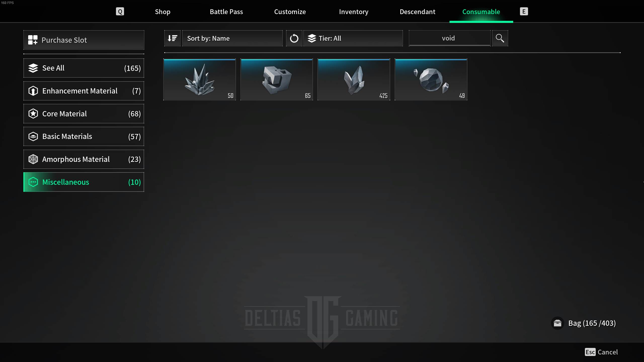644x362 pixels.
Task: Click the sort order toggle icon
Action: pos(173,38)
